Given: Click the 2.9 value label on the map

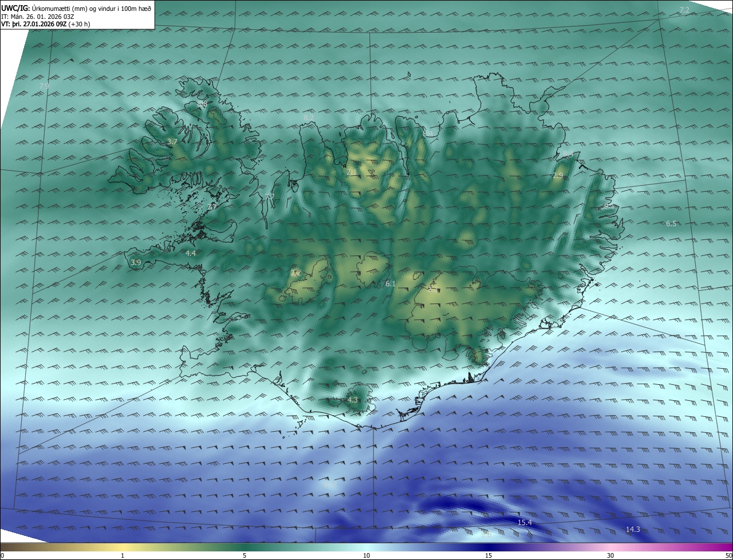Looking at the screenshot, I should pyautogui.click(x=558, y=176).
